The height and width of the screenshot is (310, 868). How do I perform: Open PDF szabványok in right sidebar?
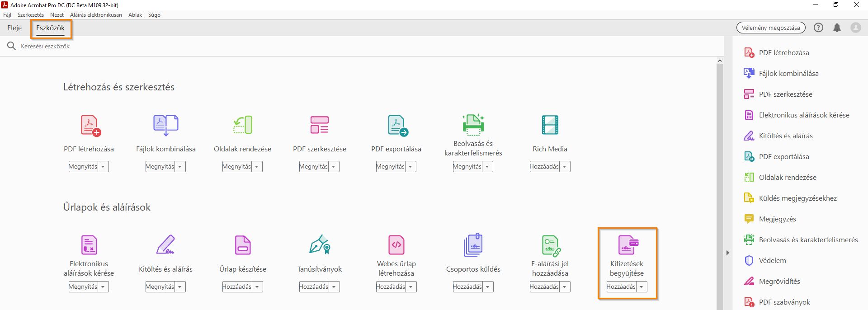tap(777, 302)
